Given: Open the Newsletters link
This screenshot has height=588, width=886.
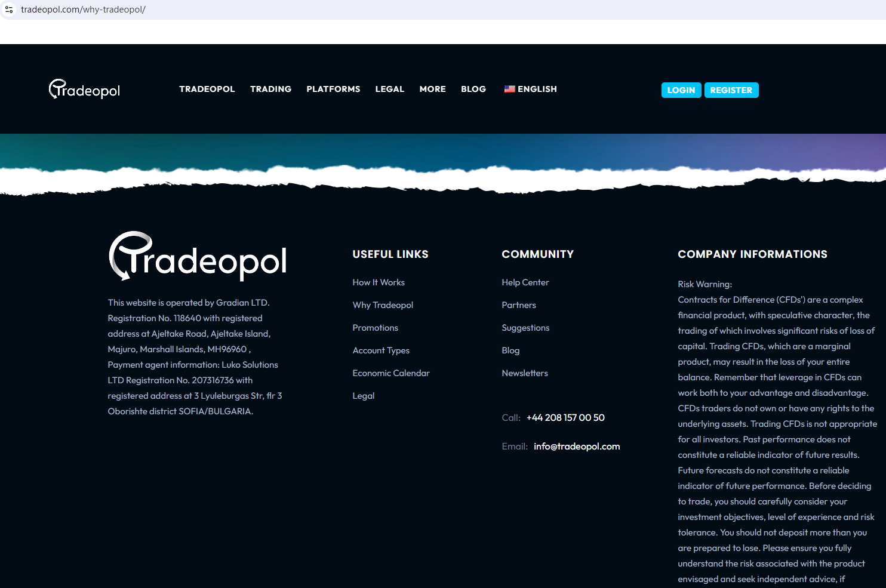Looking at the screenshot, I should [525, 373].
